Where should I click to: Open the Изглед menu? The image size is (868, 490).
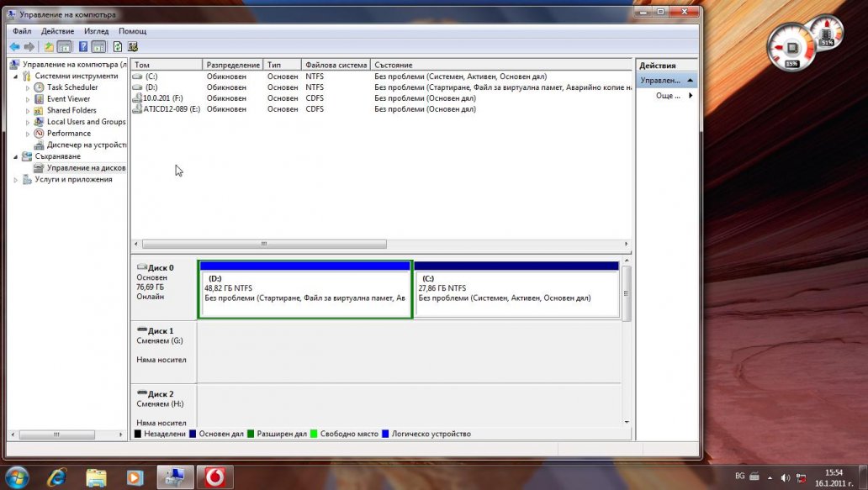(x=96, y=31)
